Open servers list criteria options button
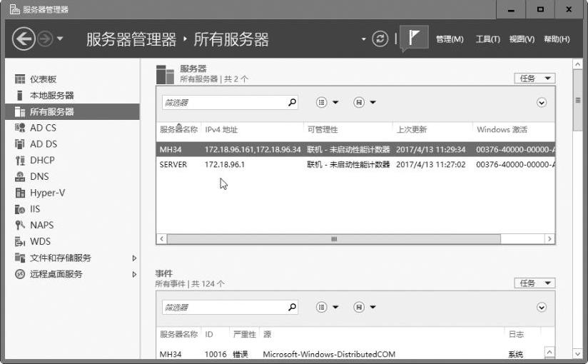The image size is (588, 364). 321,102
